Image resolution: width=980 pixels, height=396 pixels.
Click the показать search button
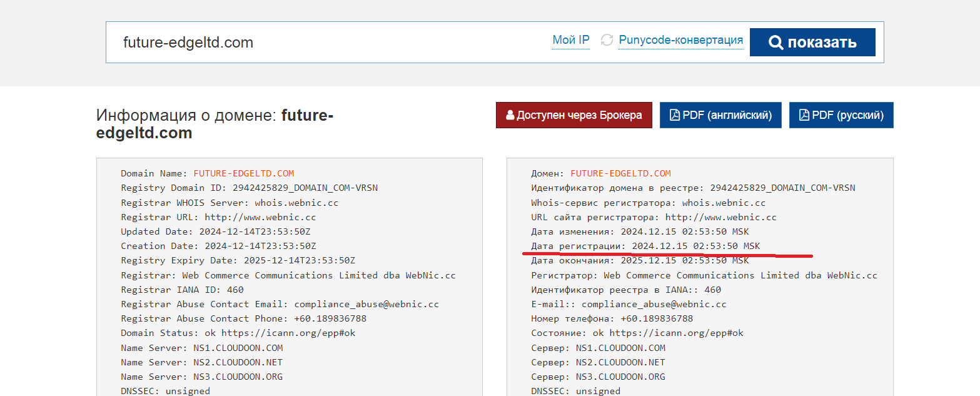point(812,43)
